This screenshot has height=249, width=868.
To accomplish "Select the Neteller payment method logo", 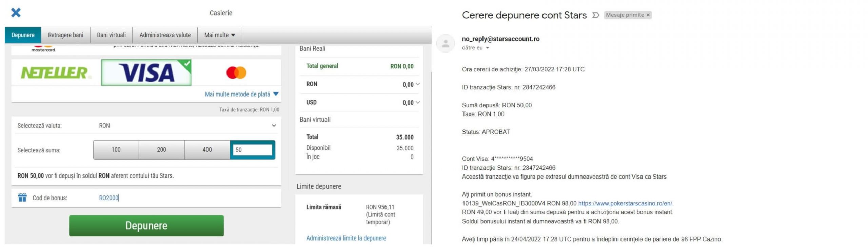I will tap(56, 72).
